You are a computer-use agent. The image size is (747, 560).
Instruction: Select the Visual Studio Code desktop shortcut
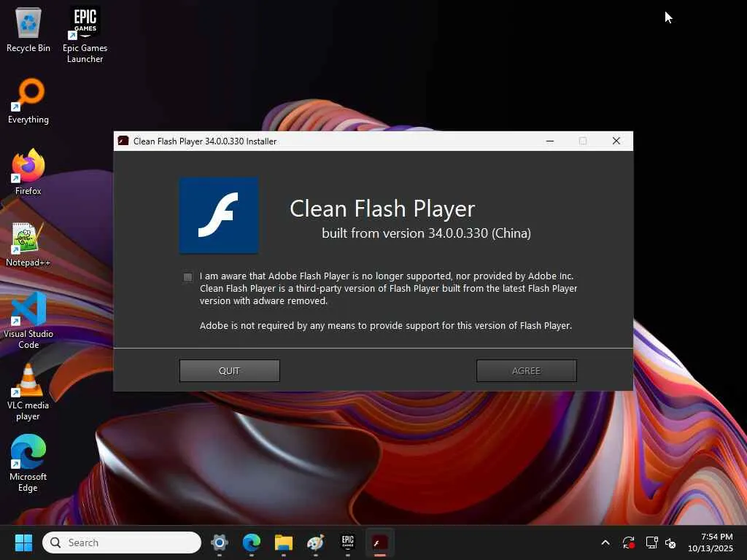click(28, 321)
